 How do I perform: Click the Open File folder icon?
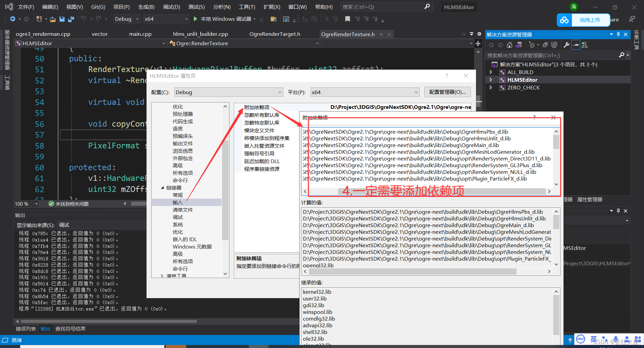click(53, 19)
